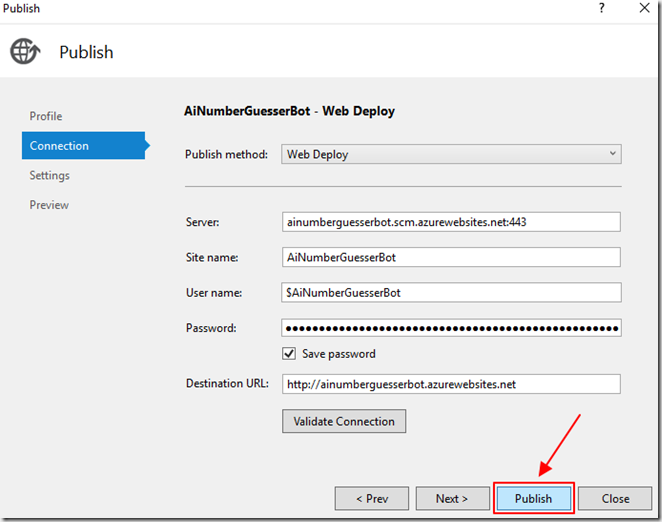Open the help question mark
This screenshot has height=522, width=662.
click(602, 8)
